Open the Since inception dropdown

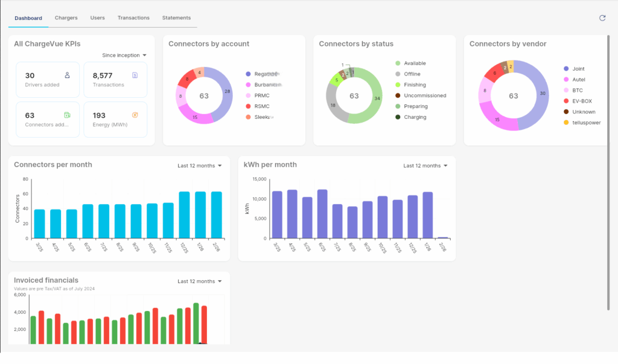[124, 56]
